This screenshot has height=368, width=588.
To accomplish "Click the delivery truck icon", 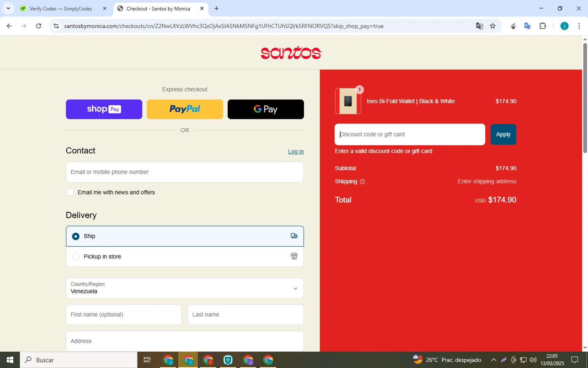I will (x=294, y=236).
